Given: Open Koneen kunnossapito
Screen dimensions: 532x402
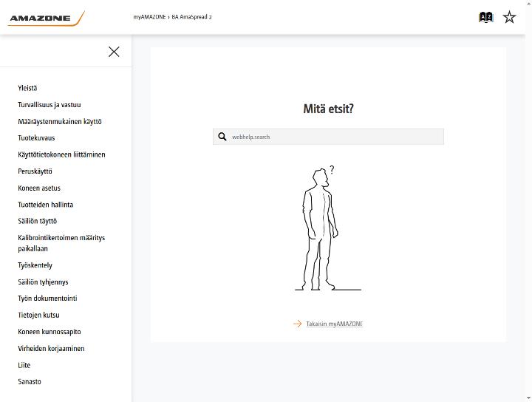Looking at the screenshot, I should 50,332.
